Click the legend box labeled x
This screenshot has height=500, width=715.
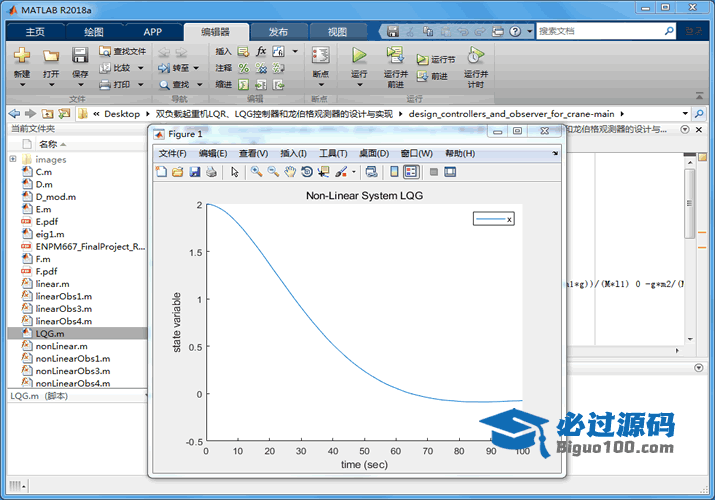494,219
